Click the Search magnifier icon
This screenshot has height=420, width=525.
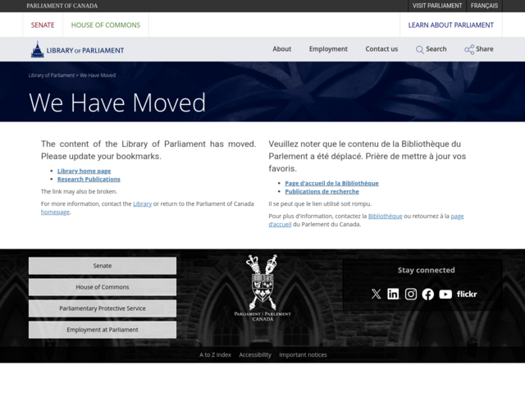pos(419,49)
